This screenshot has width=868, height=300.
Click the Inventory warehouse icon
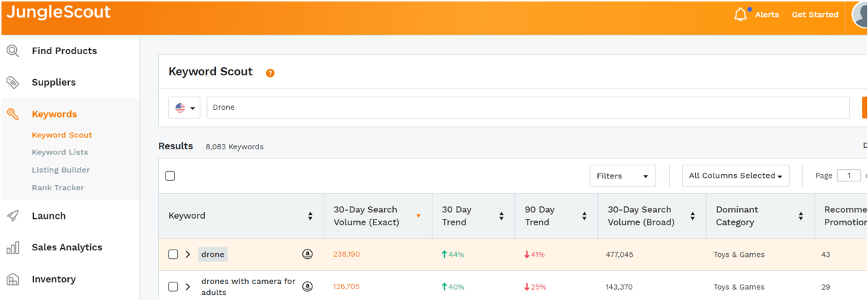[12, 279]
